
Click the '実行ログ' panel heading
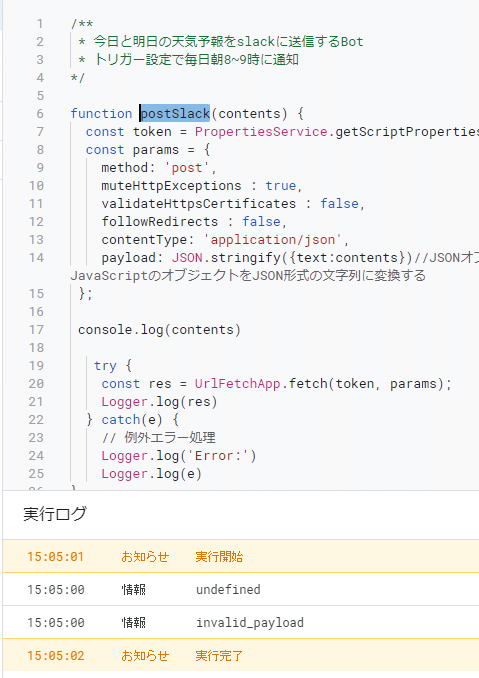(x=55, y=514)
